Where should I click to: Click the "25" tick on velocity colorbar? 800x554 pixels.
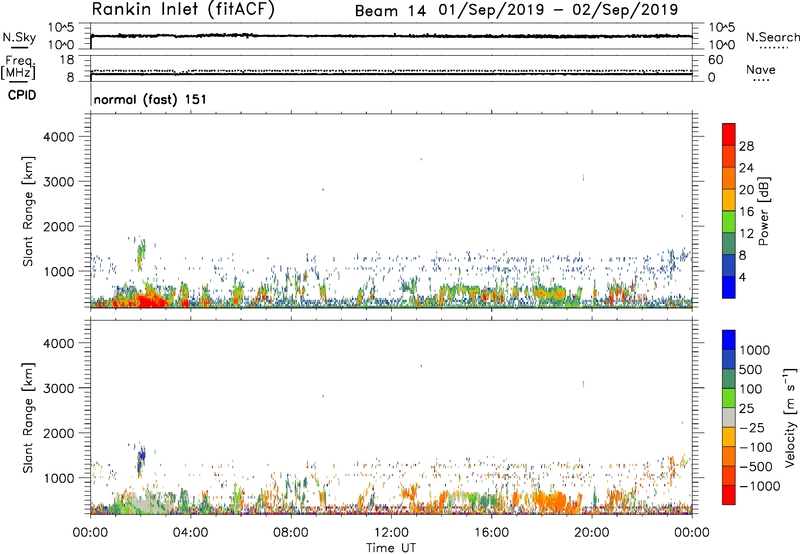coord(747,408)
